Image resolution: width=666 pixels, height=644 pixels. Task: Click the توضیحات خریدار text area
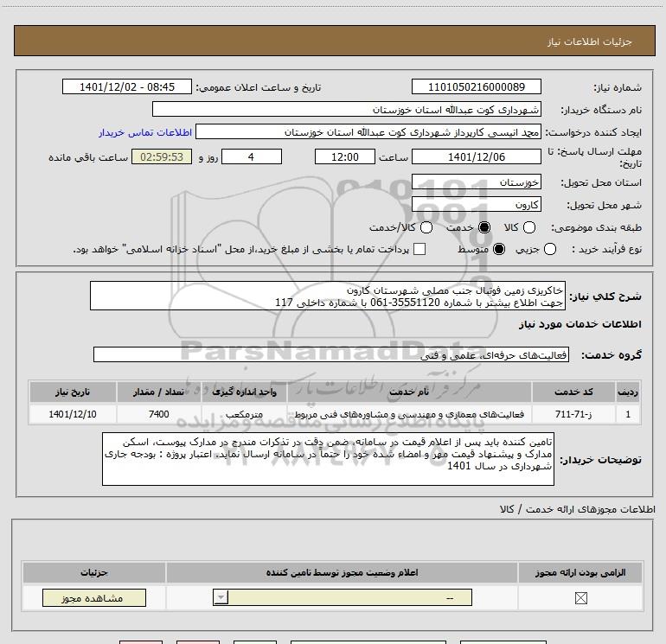(x=328, y=459)
